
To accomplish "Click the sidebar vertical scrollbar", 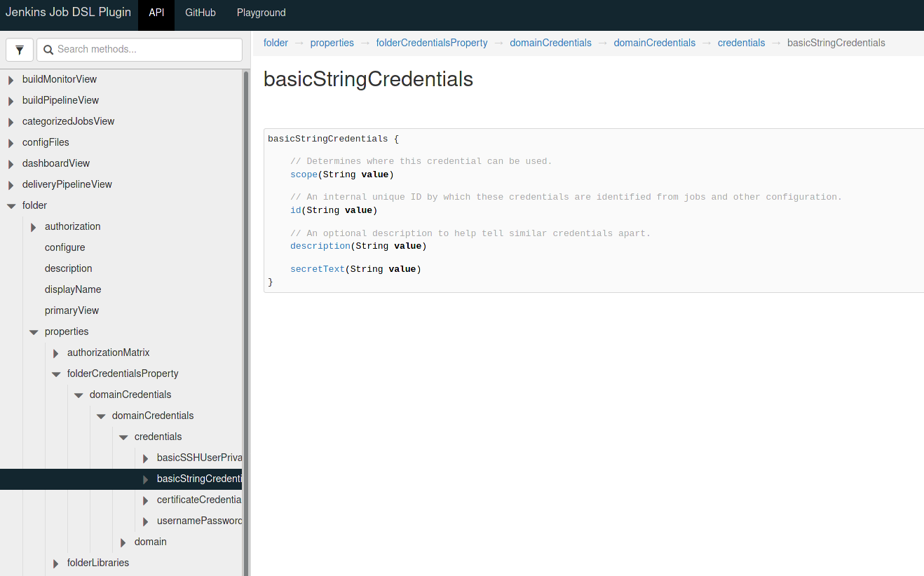I will tap(246, 315).
